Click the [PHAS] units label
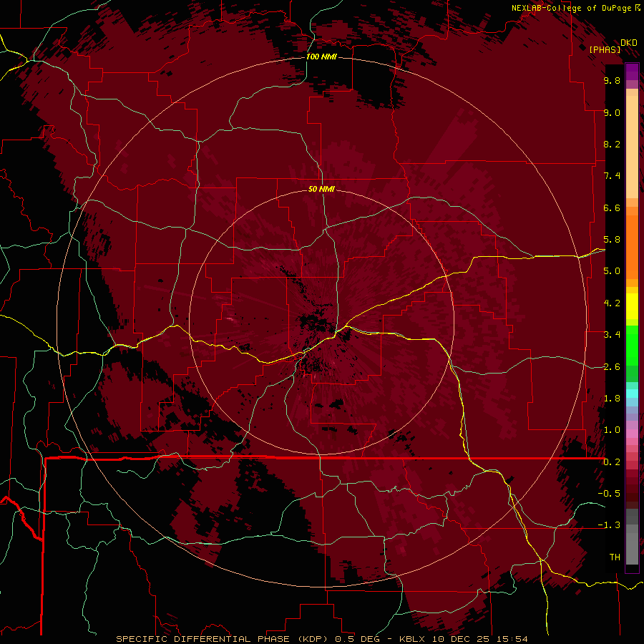The image size is (644, 644). [605, 50]
